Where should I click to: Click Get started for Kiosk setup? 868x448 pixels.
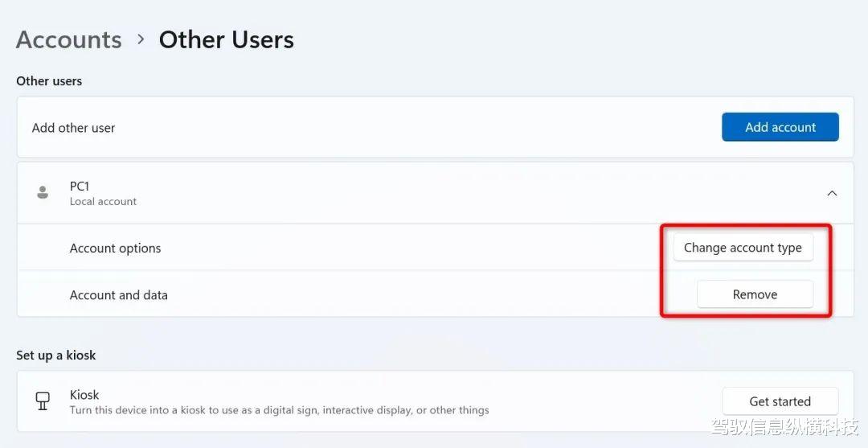(x=780, y=401)
